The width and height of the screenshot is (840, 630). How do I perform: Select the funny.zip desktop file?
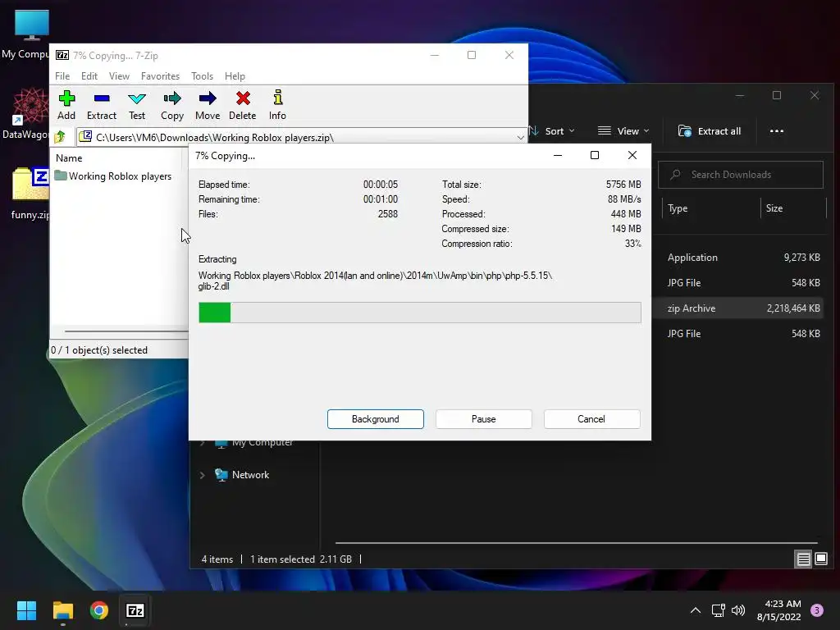(x=29, y=194)
